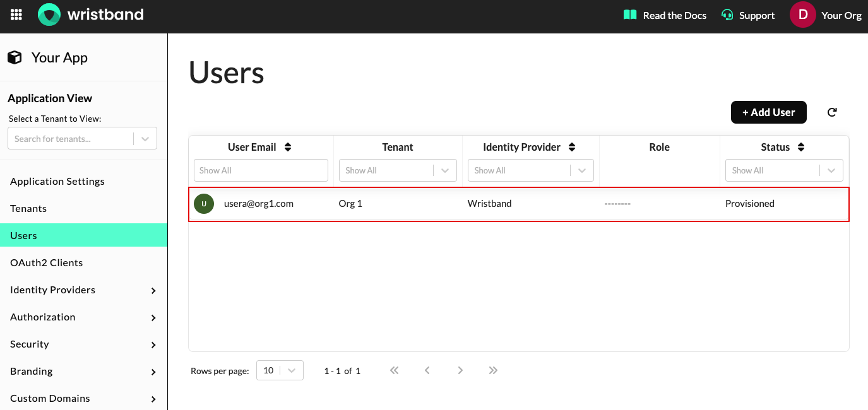The height and width of the screenshot is (410, 868).
Task: Expand the Identity Providers menu
Action: [153, 291]
